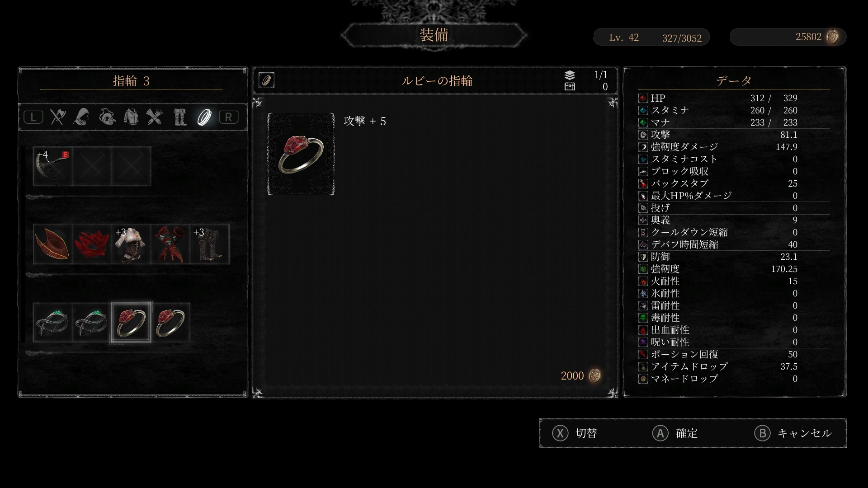Click the L shoulder button tab
This screenshot has width=868, height=488.
[x=33, y=117]
